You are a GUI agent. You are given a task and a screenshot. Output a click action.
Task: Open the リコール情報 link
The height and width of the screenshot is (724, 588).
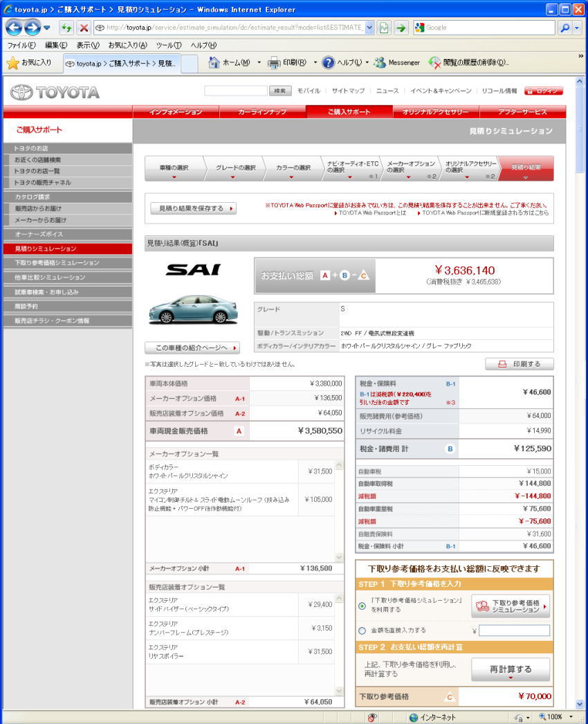(x=499, y=91)
